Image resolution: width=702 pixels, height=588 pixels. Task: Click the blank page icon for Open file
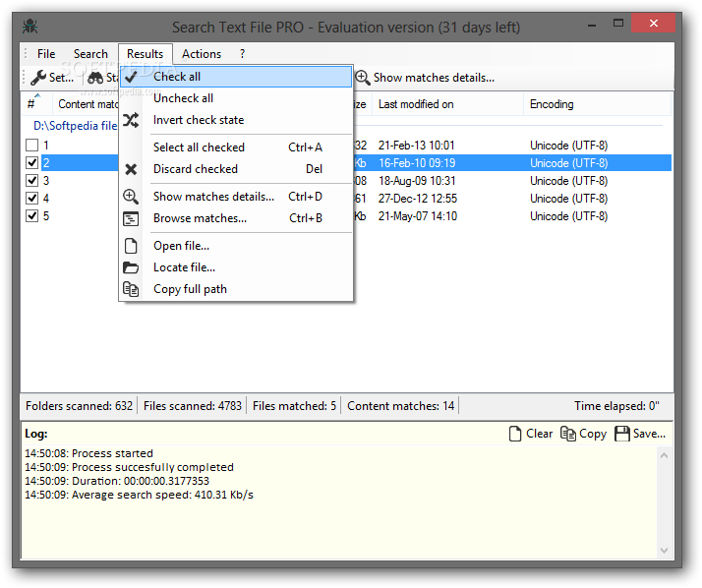pos(131,246)
